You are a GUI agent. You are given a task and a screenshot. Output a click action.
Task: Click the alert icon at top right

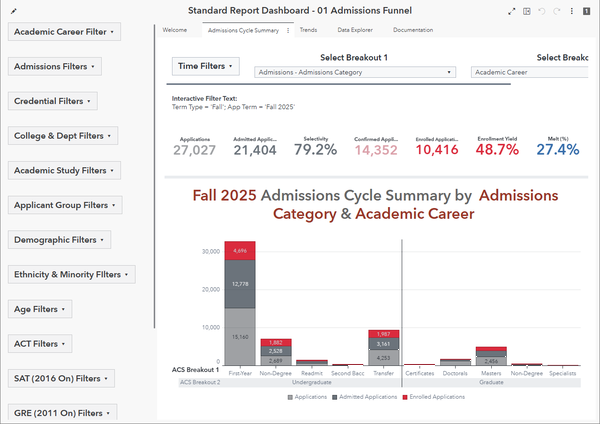[x=586, y=11]
